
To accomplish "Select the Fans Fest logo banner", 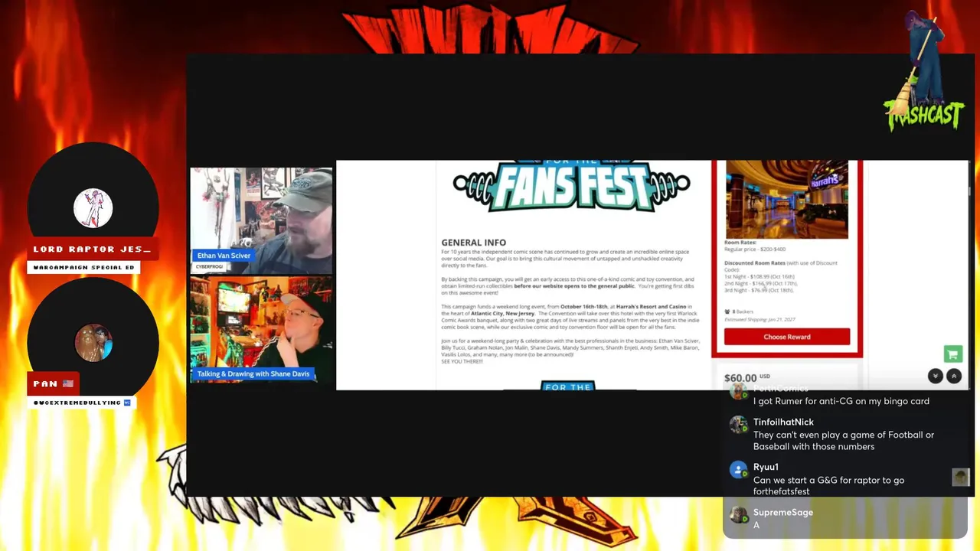I will (x=571, y=186).
